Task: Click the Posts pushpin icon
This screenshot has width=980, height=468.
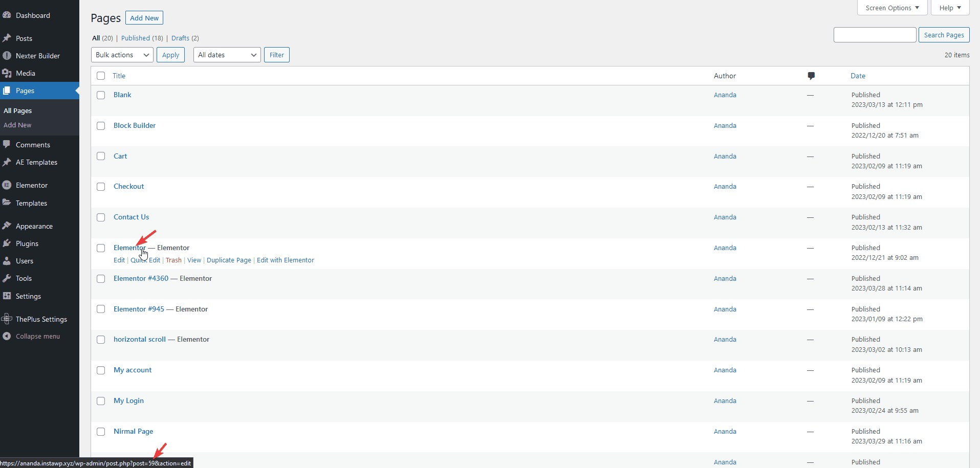Action: [x=7, y=38]
